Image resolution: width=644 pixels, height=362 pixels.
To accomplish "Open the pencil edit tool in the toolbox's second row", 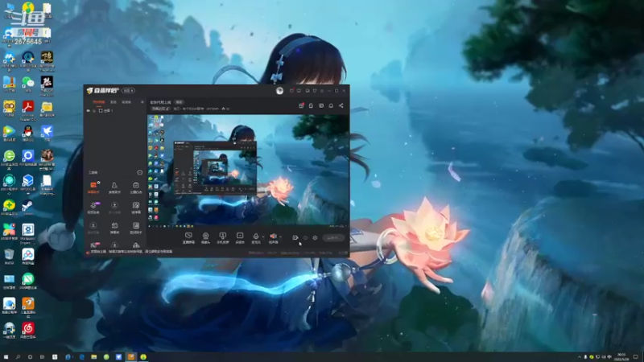I will (136, 208).
